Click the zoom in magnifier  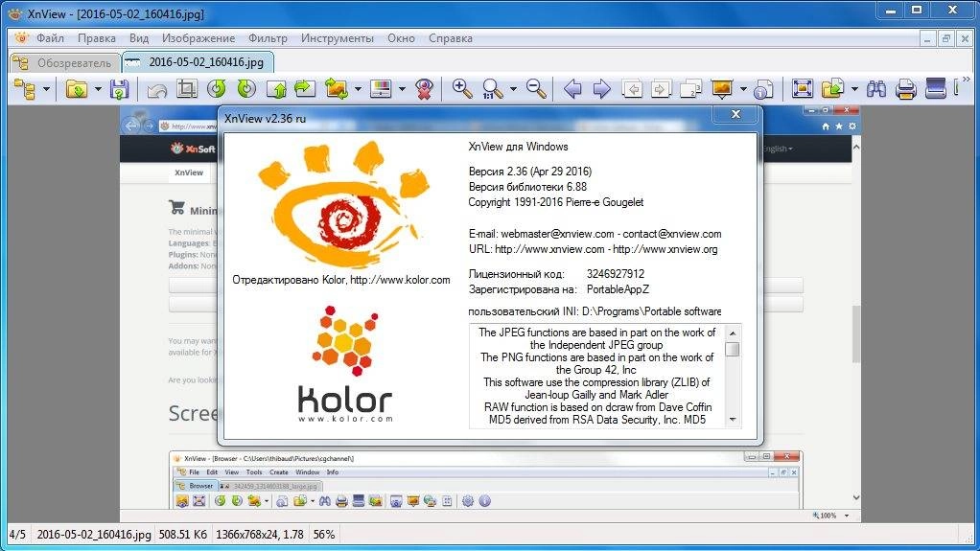pos(462,89)
